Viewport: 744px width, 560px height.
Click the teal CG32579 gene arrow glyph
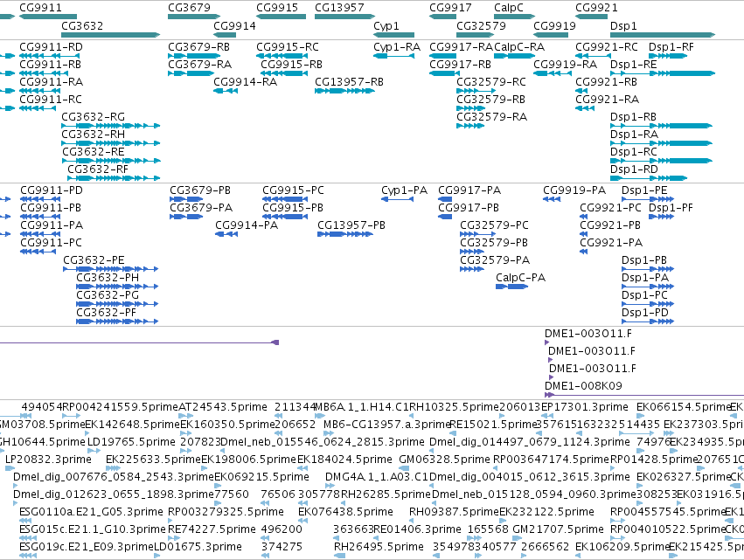476,35
